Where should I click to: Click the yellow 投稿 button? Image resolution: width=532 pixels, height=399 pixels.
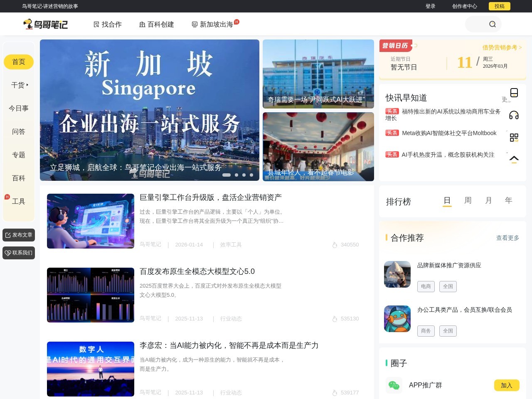pos(499,6)
